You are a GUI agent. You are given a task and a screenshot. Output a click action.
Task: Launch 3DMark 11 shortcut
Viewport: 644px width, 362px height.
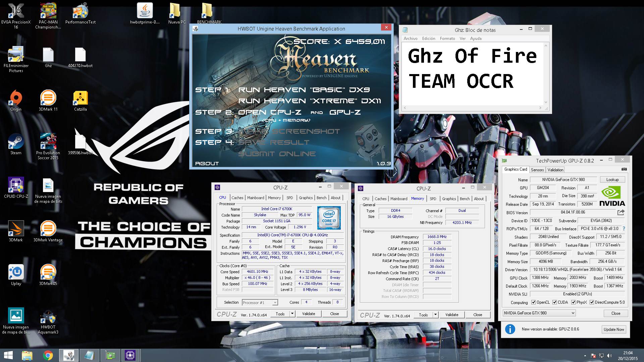tap(48, 101)
